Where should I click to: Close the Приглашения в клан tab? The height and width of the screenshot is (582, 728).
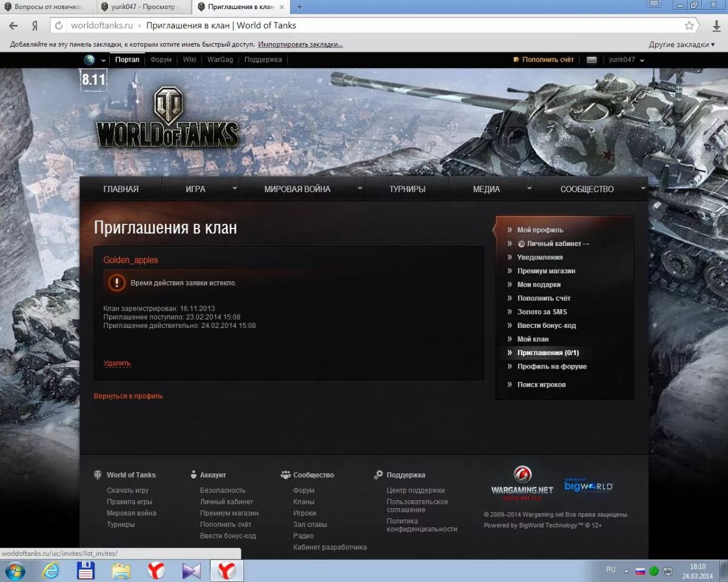[280, 7]
